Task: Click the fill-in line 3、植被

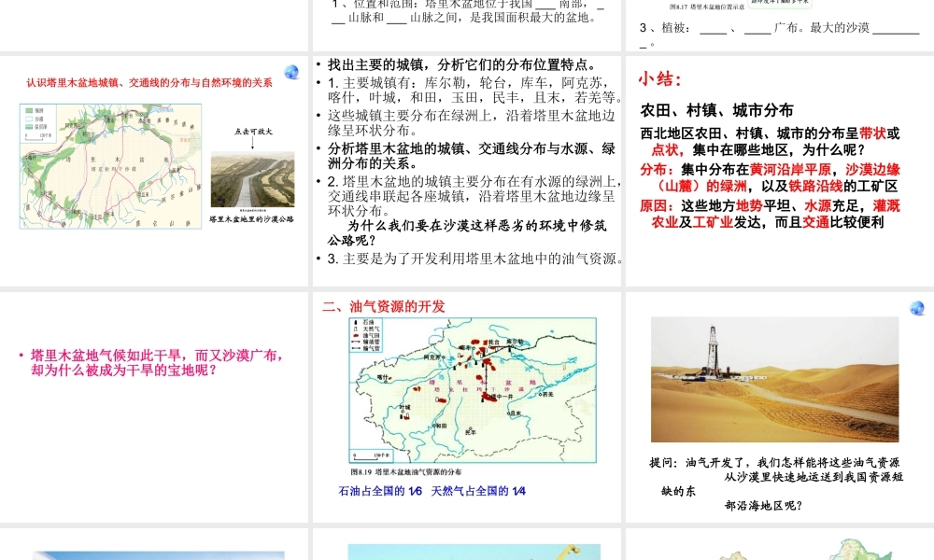Action: coord(780,34)
